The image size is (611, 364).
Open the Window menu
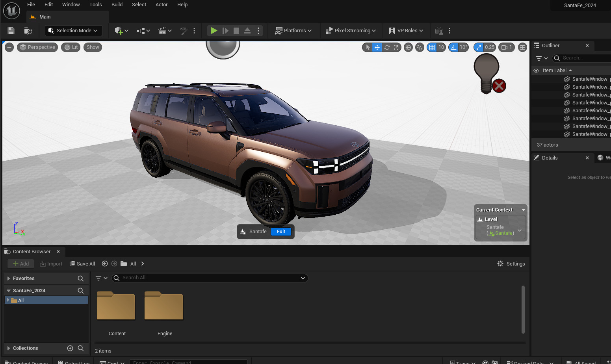click(x=71, y=5)
